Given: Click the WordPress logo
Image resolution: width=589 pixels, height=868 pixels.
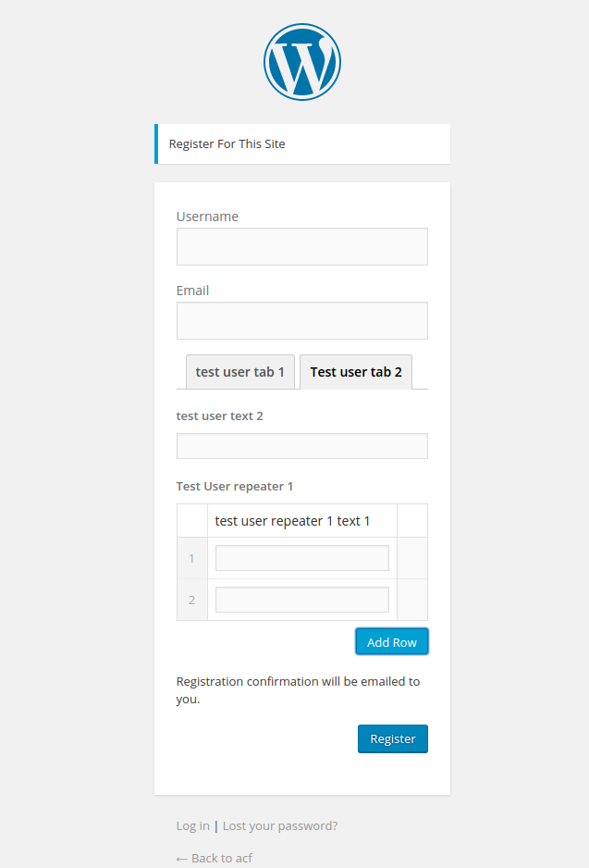Looking at the screenshot, I should (301, 61).
